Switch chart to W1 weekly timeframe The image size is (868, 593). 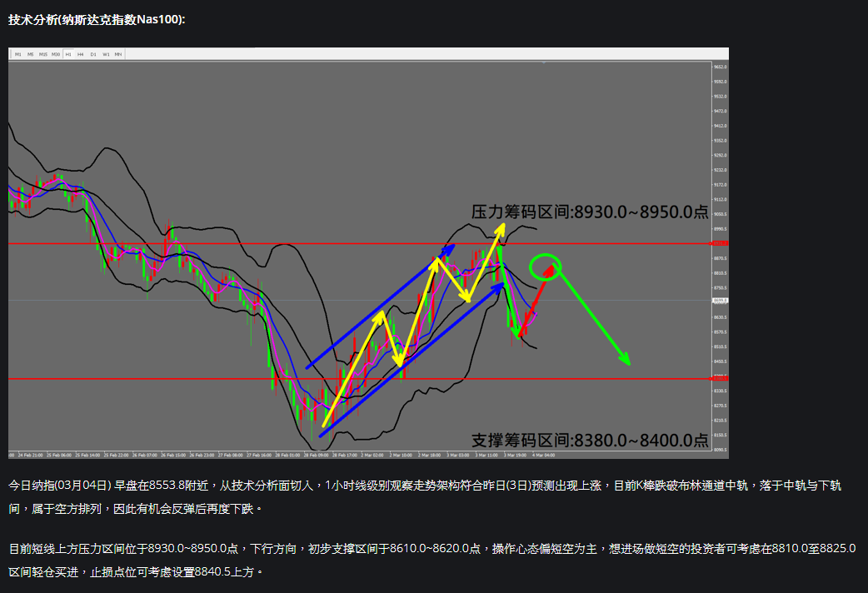click(x=106, y=54)
